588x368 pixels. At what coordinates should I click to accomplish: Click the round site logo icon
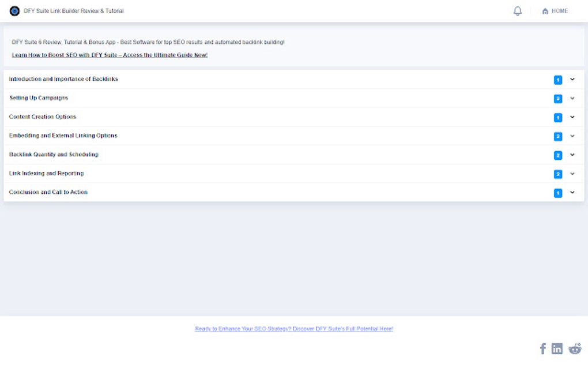point(14,11)
